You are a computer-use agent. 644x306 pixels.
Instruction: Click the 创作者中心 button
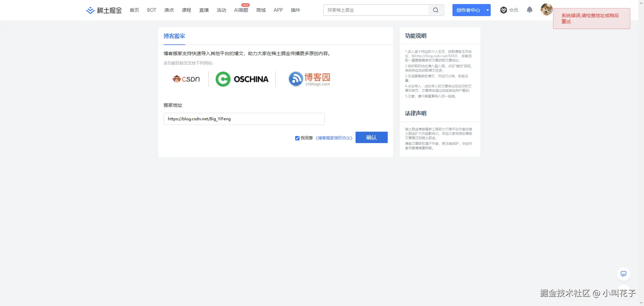[x=468, y=10]
